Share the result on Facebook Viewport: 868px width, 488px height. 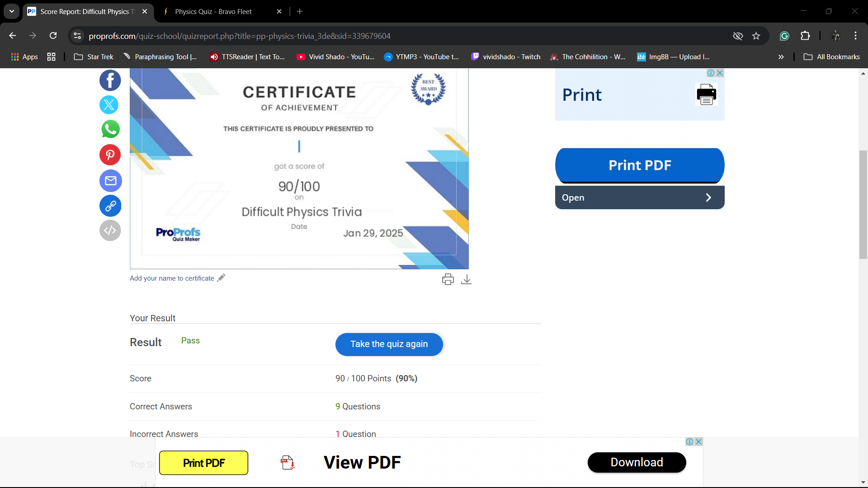coord(110,80)
